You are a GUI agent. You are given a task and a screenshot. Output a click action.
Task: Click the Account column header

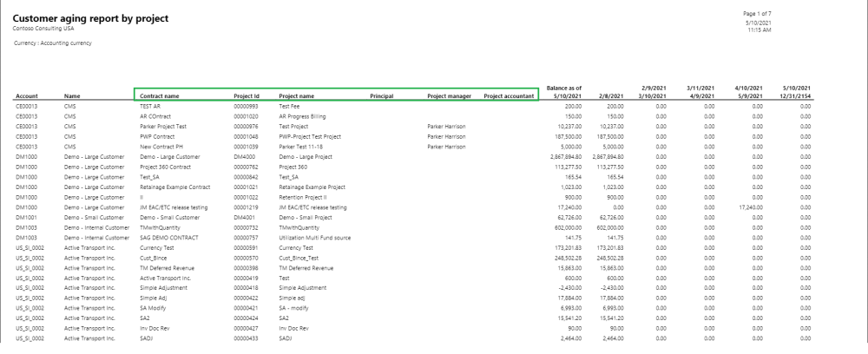click(x=26, y=95)
